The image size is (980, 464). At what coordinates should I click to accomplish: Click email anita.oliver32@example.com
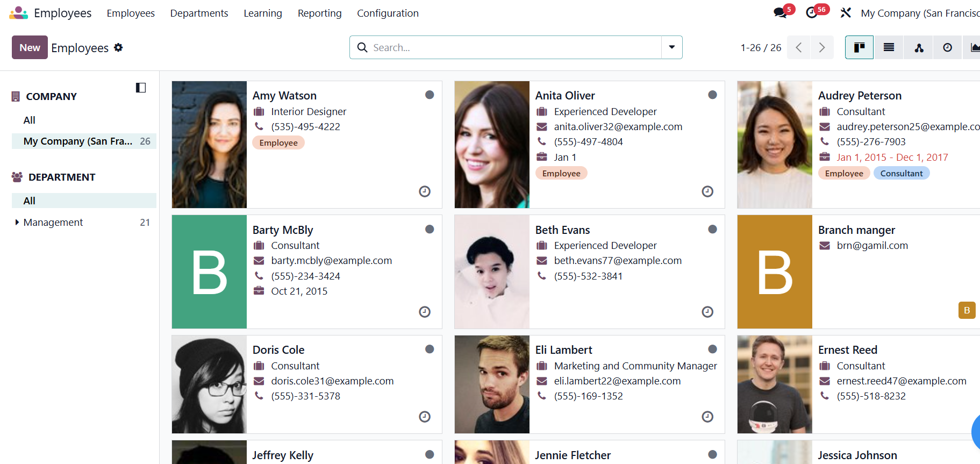[618, 126]
